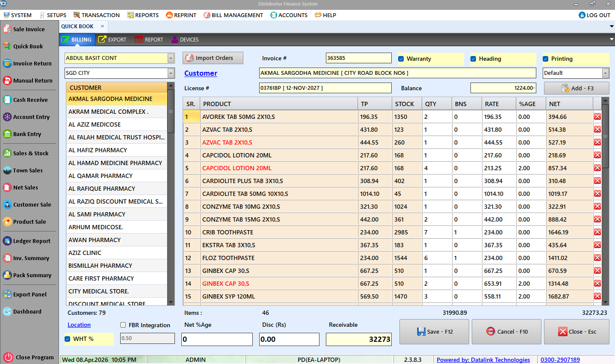
Task: Delete row 5 CAPCIDOL LOTION 20ML
Action: [x=597, y=168]
